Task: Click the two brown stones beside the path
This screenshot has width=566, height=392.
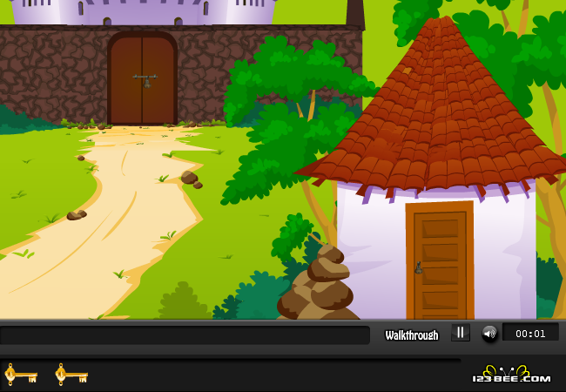Action: pos(192,179)
